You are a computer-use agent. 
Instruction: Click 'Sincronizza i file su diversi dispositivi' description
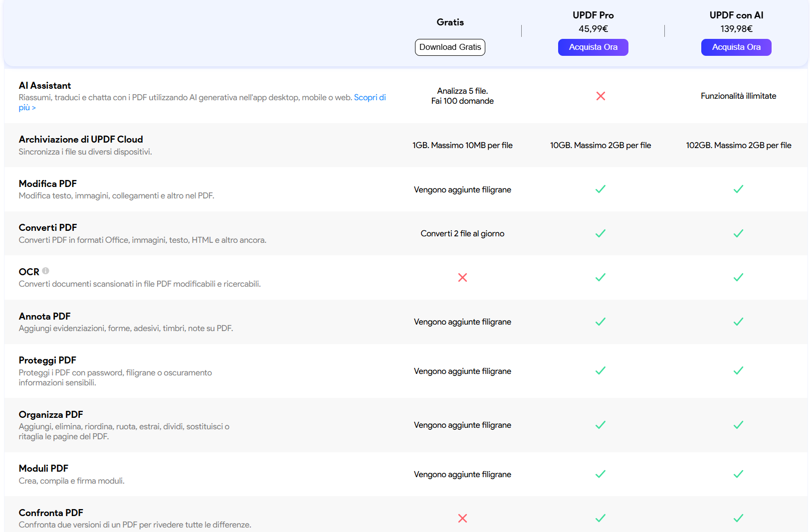click(85, 152)
